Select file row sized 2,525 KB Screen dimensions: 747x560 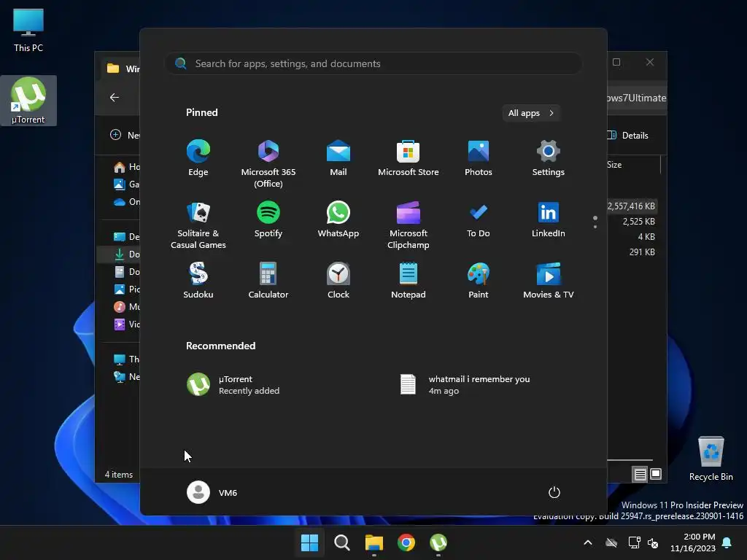pos(632,222)
